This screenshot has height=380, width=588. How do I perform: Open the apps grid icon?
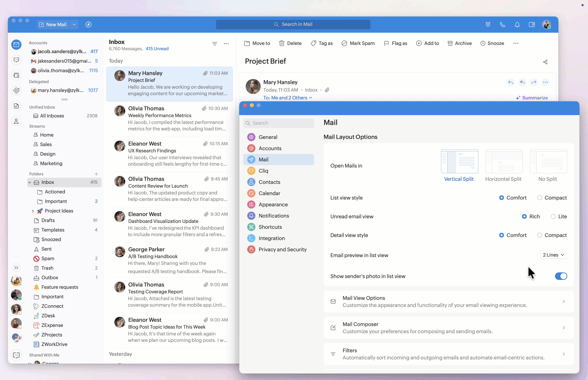(x=488, y=24)
